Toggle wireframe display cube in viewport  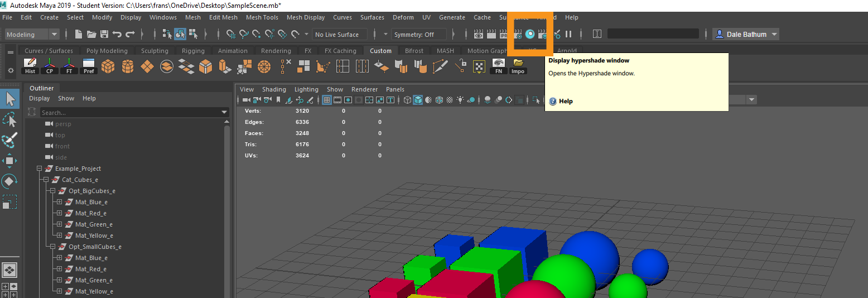click(x=407, y=100)
